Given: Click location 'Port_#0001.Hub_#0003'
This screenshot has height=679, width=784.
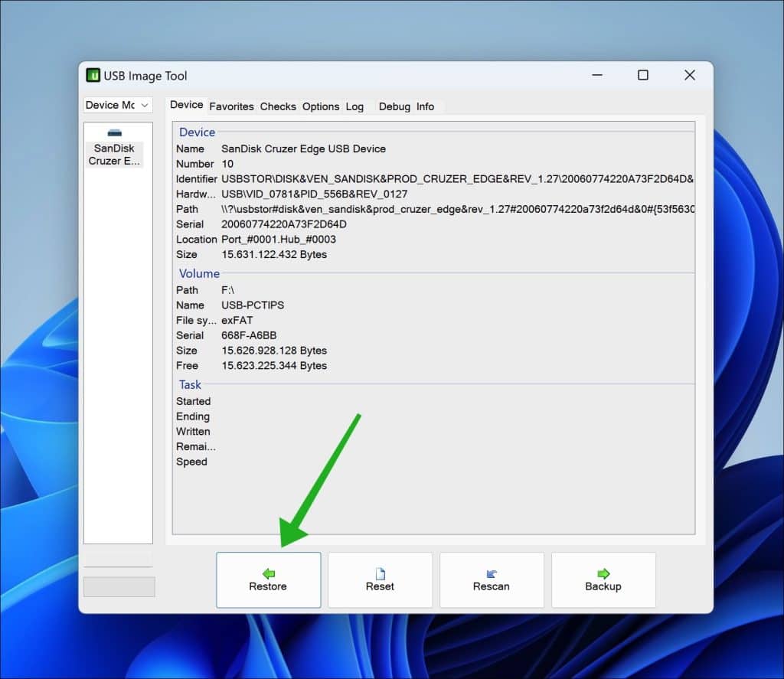Looking at the screenshot, I should [279, 239].
